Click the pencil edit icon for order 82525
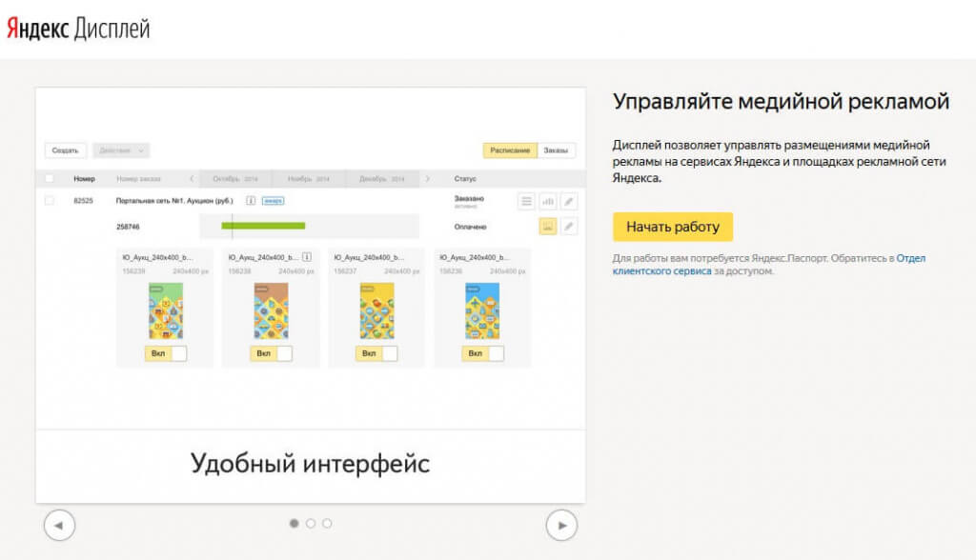This screenshot has height=560, width=976. point(569,201)
